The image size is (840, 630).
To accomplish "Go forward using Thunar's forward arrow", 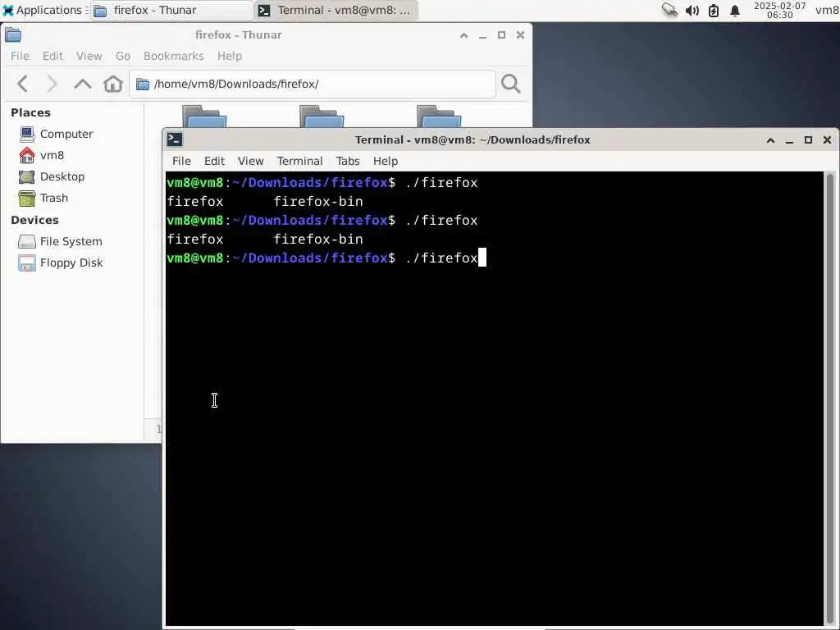I will coord(52,84).
